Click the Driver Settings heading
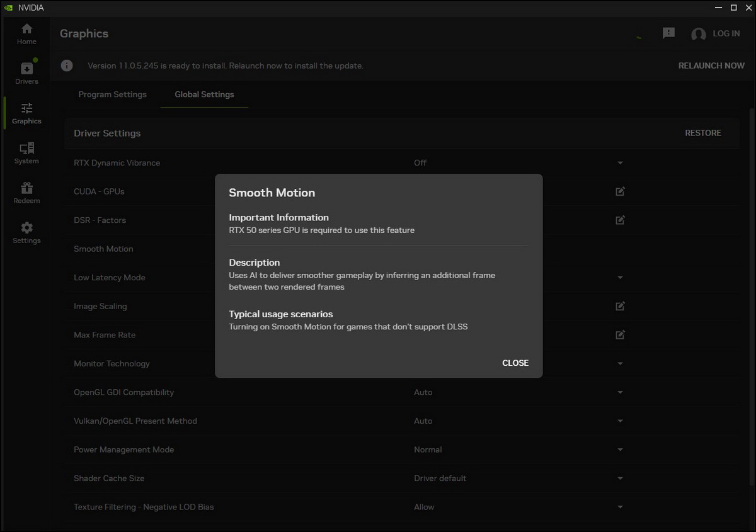756x532 pixels. click(x=107, y=133)
